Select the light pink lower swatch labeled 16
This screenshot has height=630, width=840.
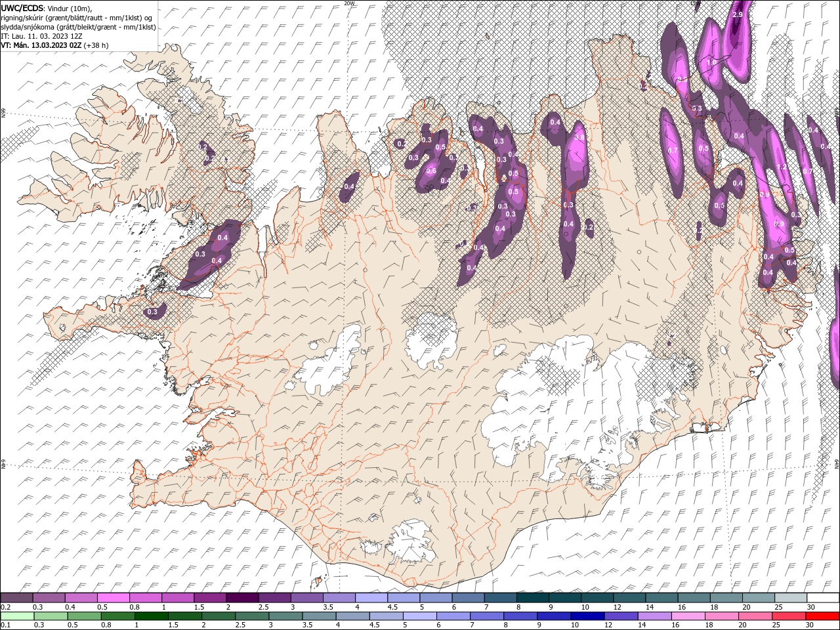pos(688,616)
